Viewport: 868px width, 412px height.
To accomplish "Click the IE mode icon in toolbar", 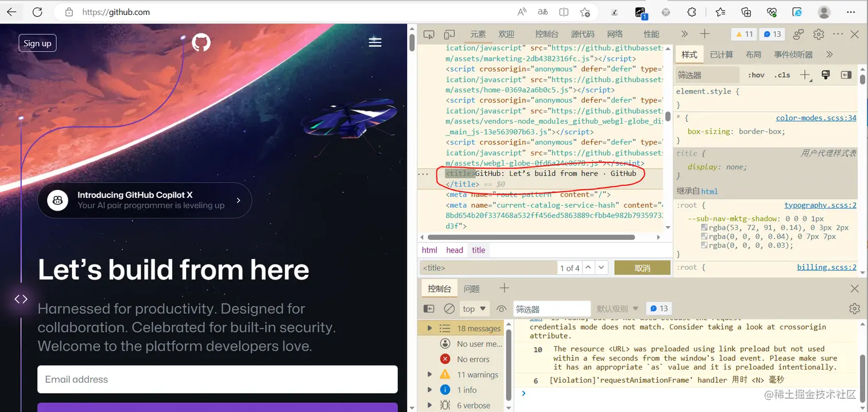I will click(x=797, y=12).
